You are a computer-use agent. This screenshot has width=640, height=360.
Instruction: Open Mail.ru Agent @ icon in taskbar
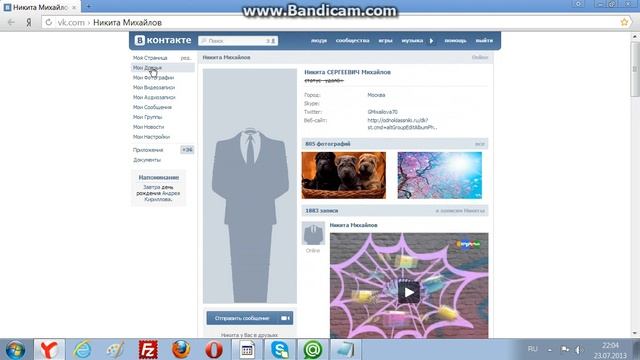tap(313, 349)
